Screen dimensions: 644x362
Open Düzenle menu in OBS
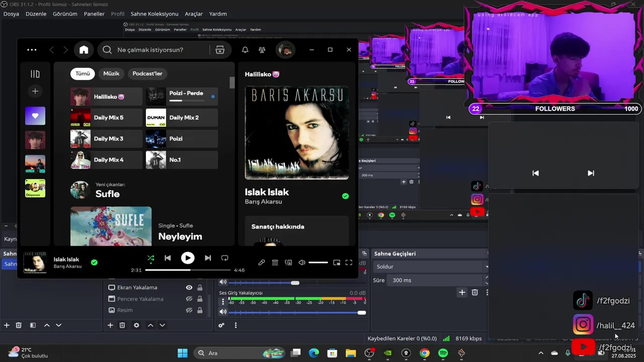pyautogui.click(x=36, y=14)
